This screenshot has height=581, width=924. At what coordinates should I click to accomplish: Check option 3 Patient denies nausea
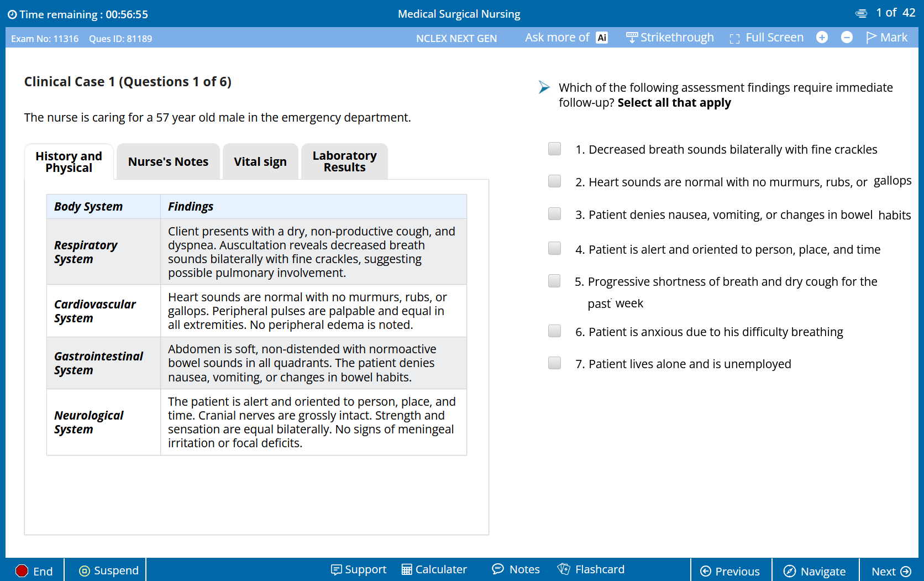[x=554, y=214]
